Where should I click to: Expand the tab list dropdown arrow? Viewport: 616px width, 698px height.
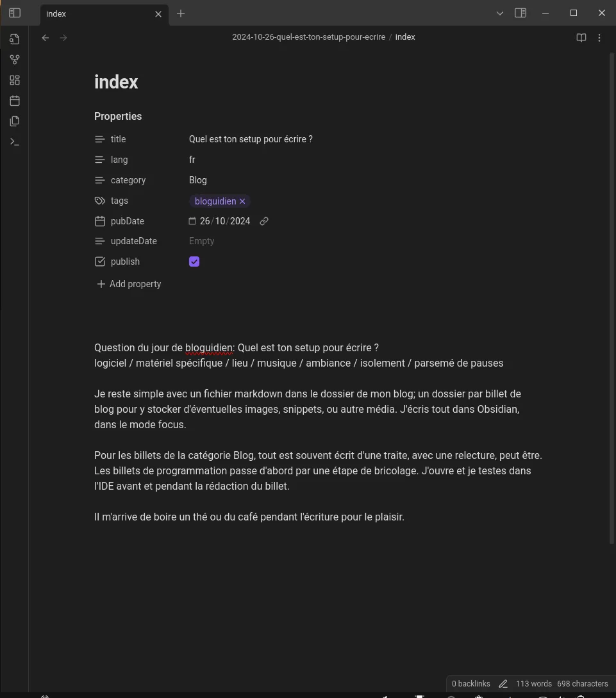point(500,13)
